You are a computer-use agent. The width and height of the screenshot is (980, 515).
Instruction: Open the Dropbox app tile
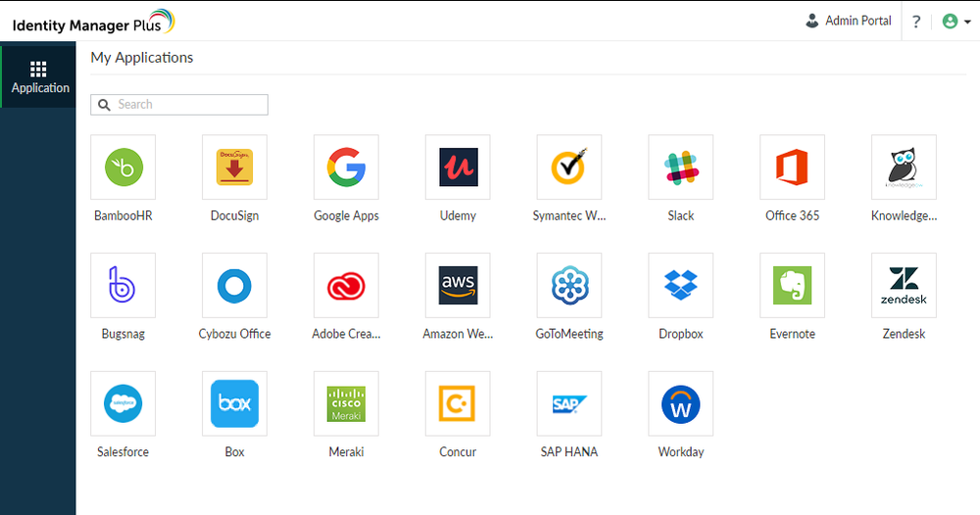click(681, 285)
